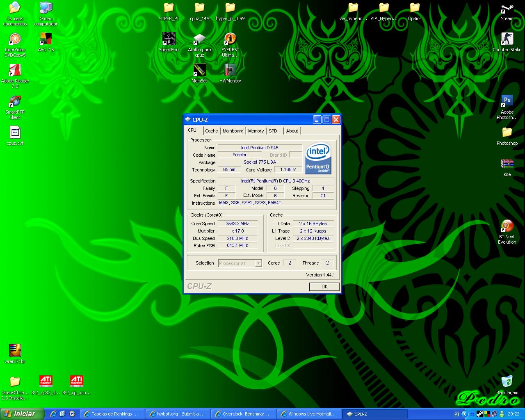The height and width of the screenshot is (420, 525).
Task: Select the Reciclagem recycle bin
Action: click(x=507, y=386)
